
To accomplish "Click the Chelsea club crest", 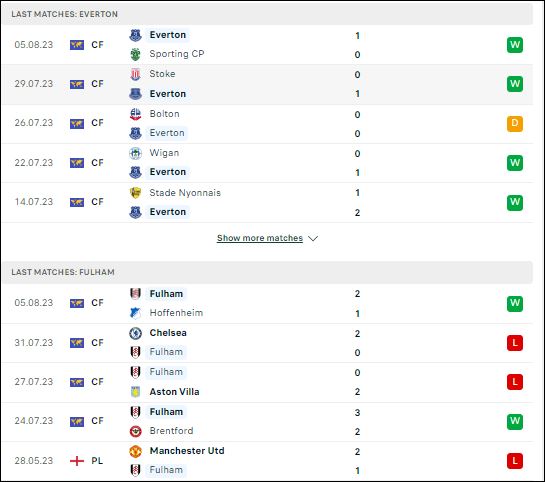I will (135, 333).
